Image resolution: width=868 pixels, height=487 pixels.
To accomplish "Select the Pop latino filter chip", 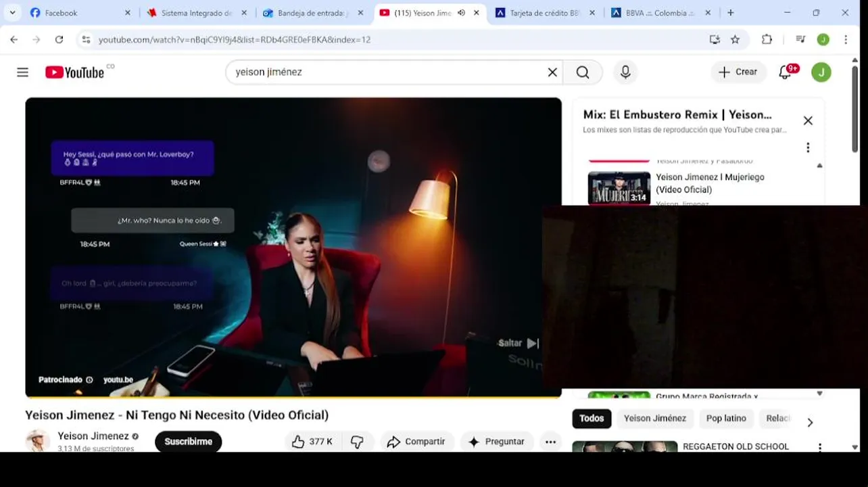I will [x=726, y=419].
